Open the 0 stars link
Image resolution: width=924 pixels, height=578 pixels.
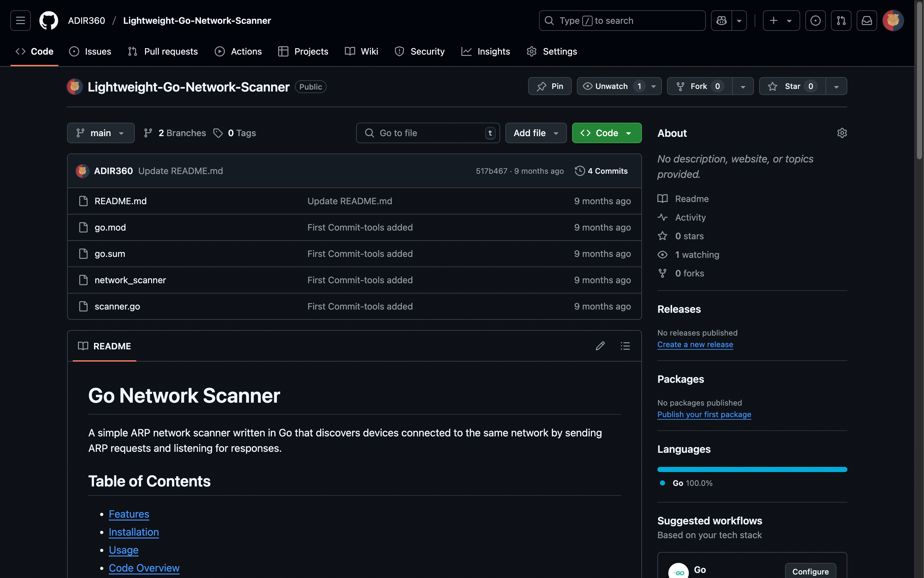[681, 236]
